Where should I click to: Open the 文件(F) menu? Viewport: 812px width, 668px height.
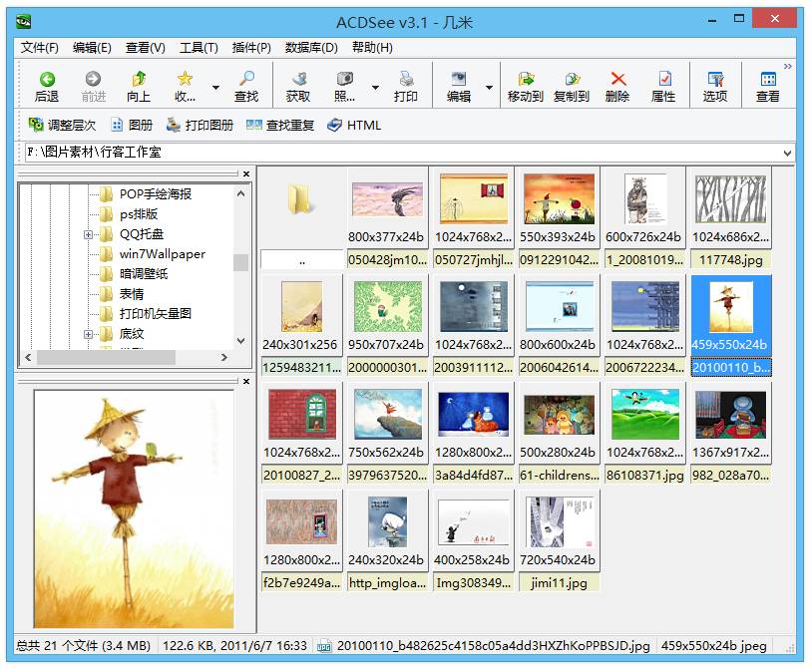[39, 48]
